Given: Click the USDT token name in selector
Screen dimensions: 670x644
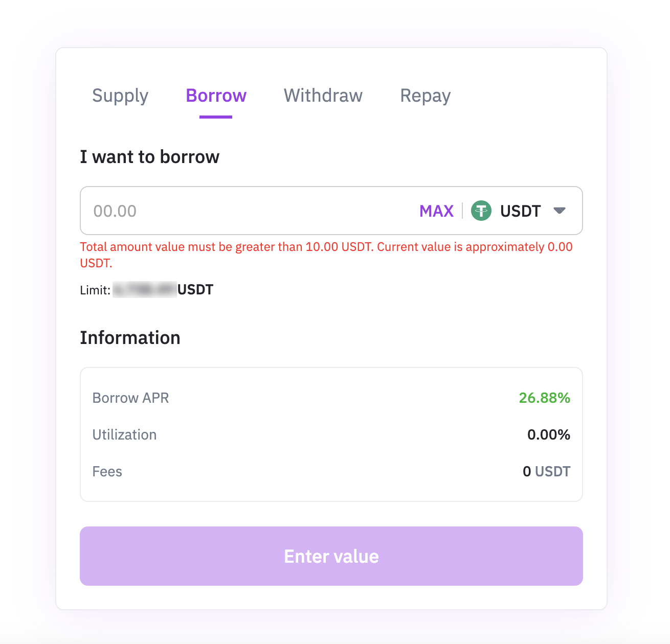Looking at the screenshot, I should pyautogui.click(x=520, y=211).
